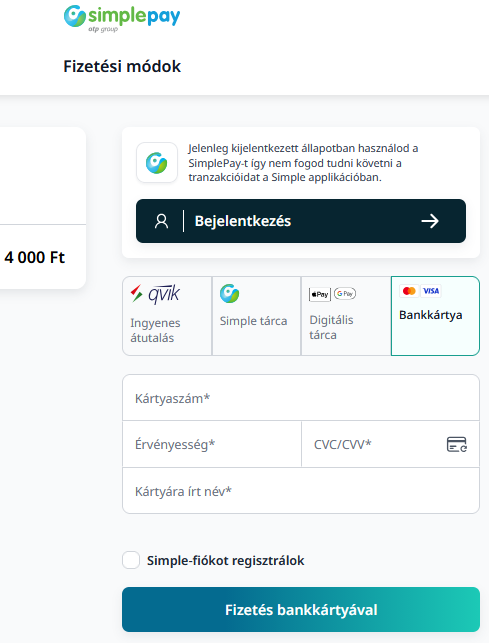Select the Simple tárca payment tab

point(256,316)
